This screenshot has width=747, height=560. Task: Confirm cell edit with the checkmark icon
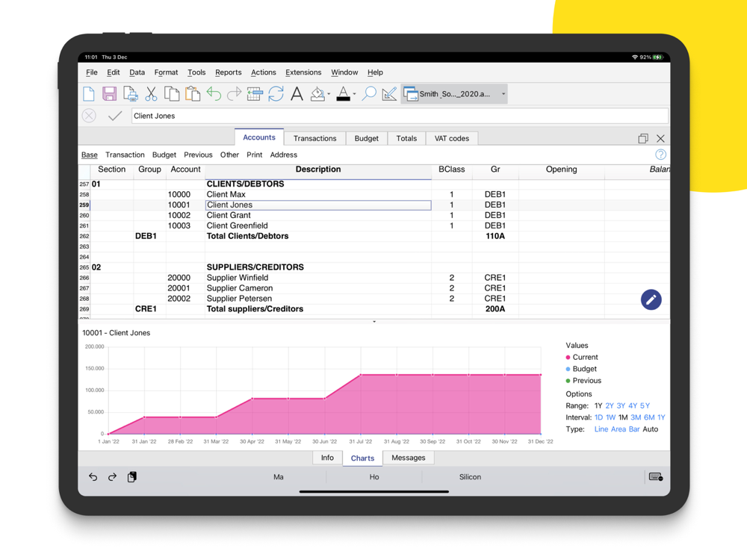(x=115, y=116)
